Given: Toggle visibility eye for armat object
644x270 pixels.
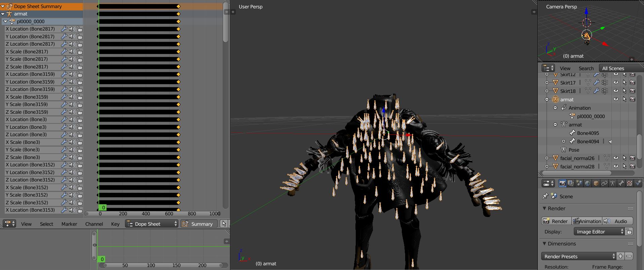Looking at the screenshot, I should point(616,99).
